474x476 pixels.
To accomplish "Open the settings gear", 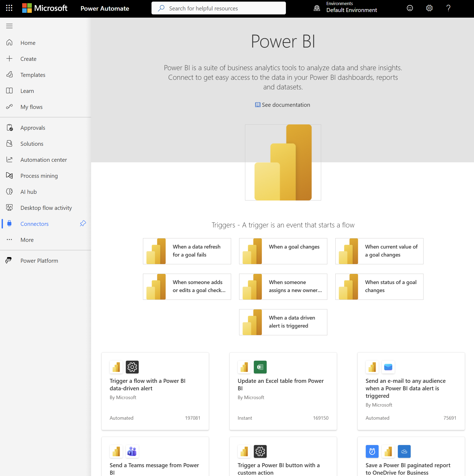I will tap(429, 8).
